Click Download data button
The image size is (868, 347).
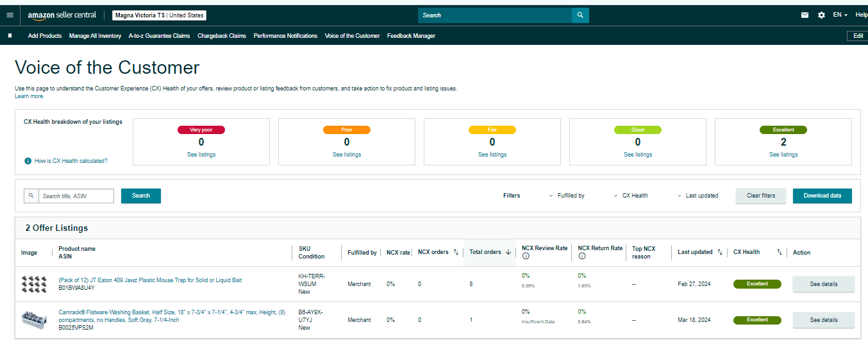click(822, 196)
